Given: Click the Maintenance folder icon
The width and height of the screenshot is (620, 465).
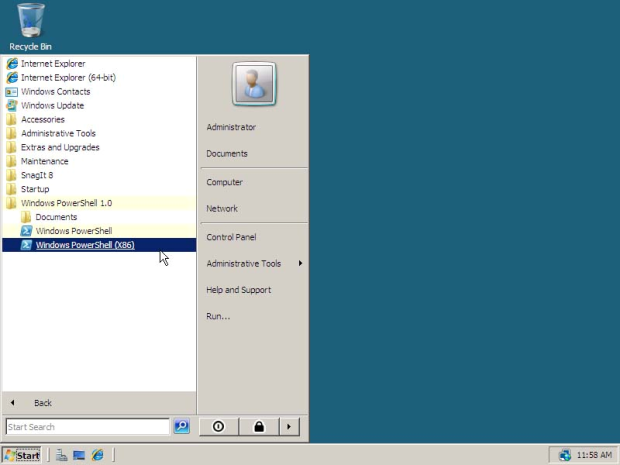Looking at the screenshot, I should click(12, 161).
